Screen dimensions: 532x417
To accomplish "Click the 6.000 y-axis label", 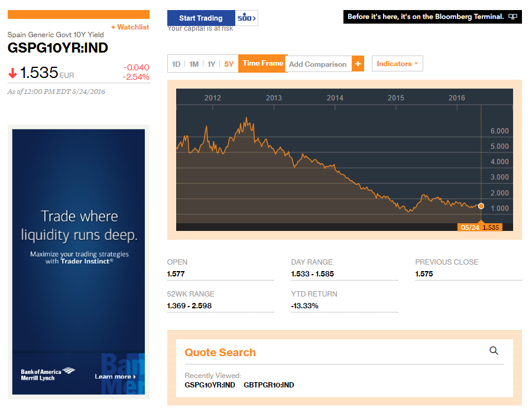I will pyautogui.click(x=499, y=131).
